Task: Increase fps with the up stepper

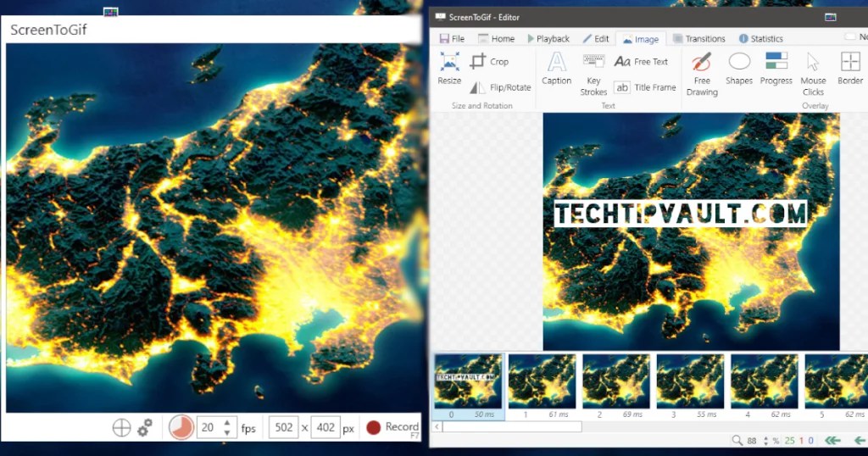Action: pyautogui.click(x=227, y=423)
